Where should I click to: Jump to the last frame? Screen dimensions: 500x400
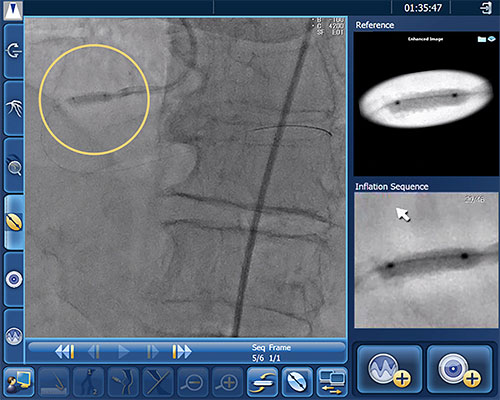click(x=182, y=352)
